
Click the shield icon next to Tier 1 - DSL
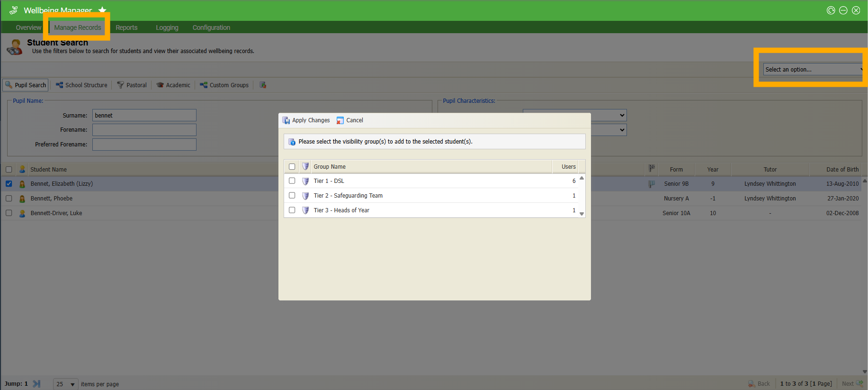305,181
